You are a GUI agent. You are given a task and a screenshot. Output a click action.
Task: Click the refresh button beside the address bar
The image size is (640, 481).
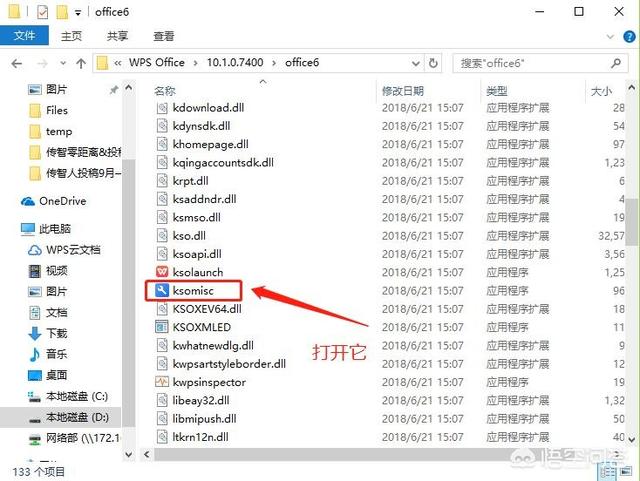pos(433,63)
